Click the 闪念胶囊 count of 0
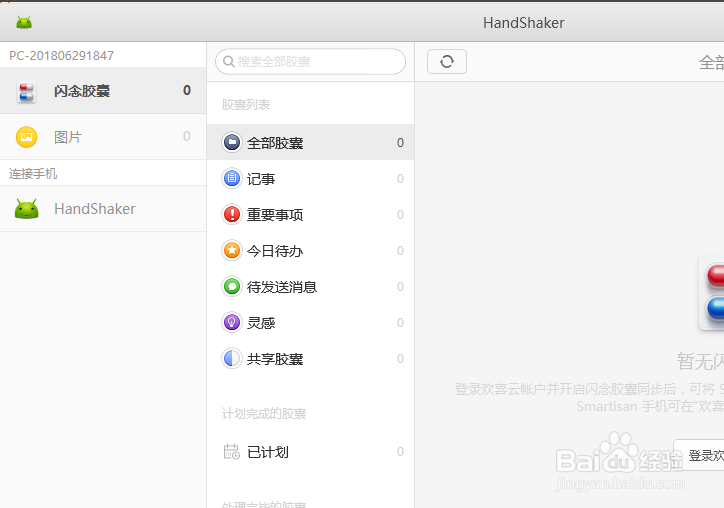 [187, 90]
